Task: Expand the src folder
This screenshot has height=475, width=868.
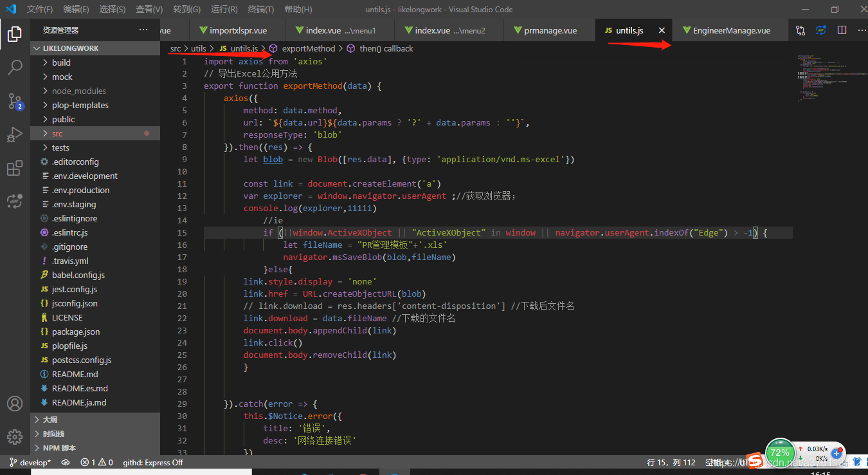Action: click(95, 133)
